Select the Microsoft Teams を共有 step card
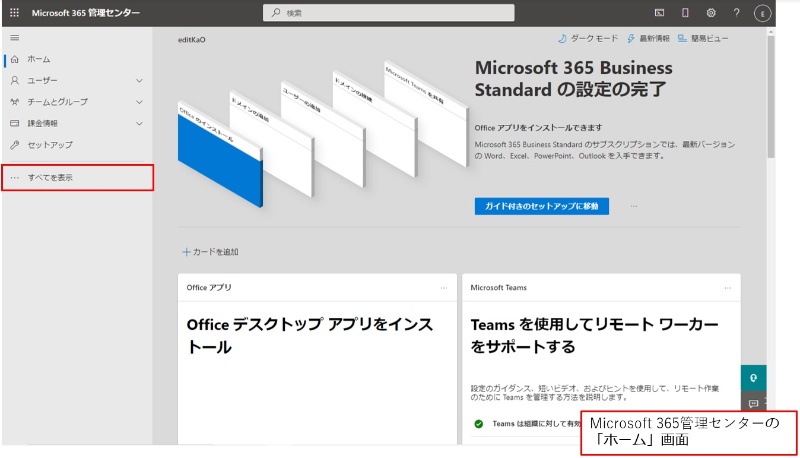800x458 pixels. [426, 112]
